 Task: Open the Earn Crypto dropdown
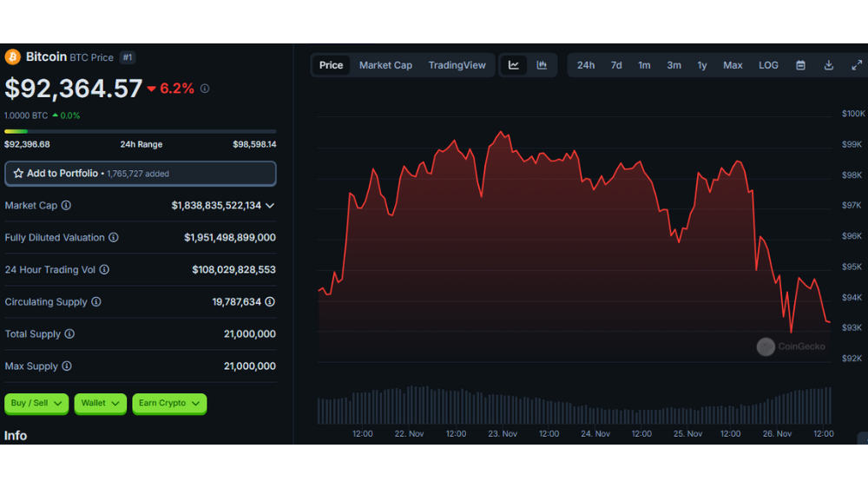[169, 403]
